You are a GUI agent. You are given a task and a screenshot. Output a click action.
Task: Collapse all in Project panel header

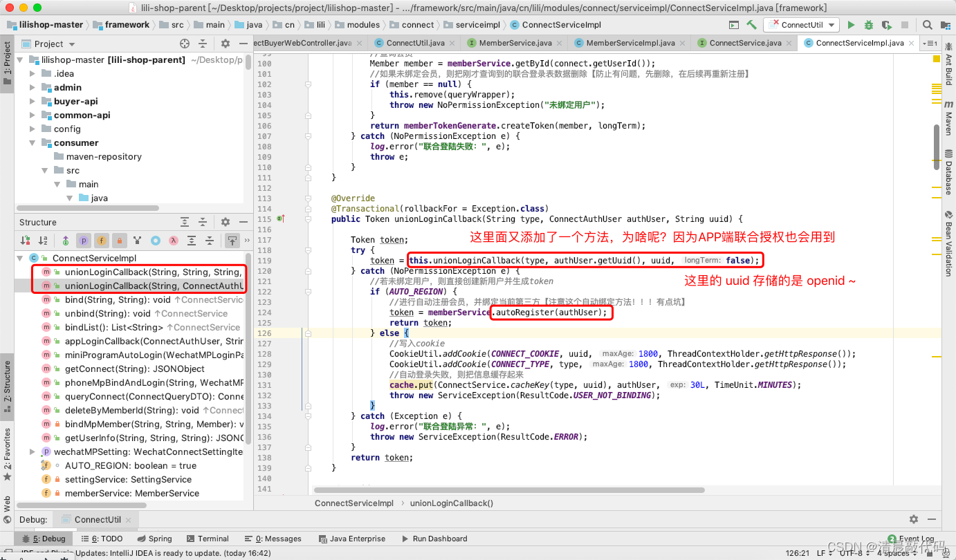[x=203, y=44]
